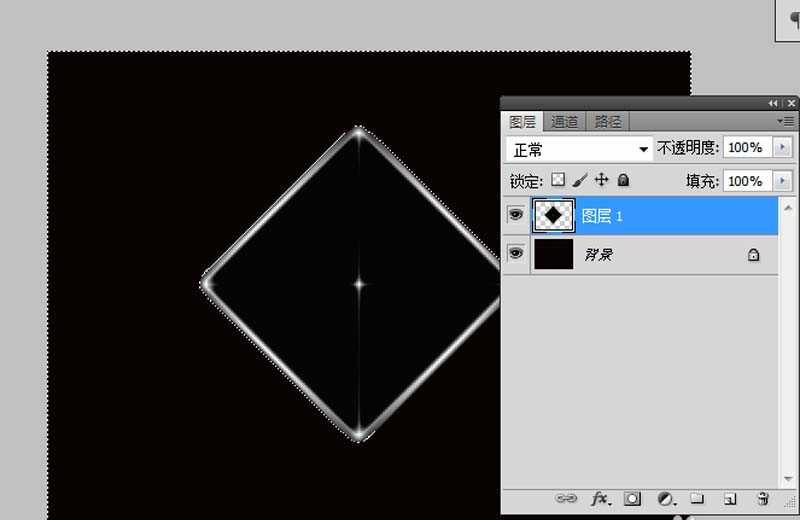Switch to the 通道 tab

tap(565, 122)
